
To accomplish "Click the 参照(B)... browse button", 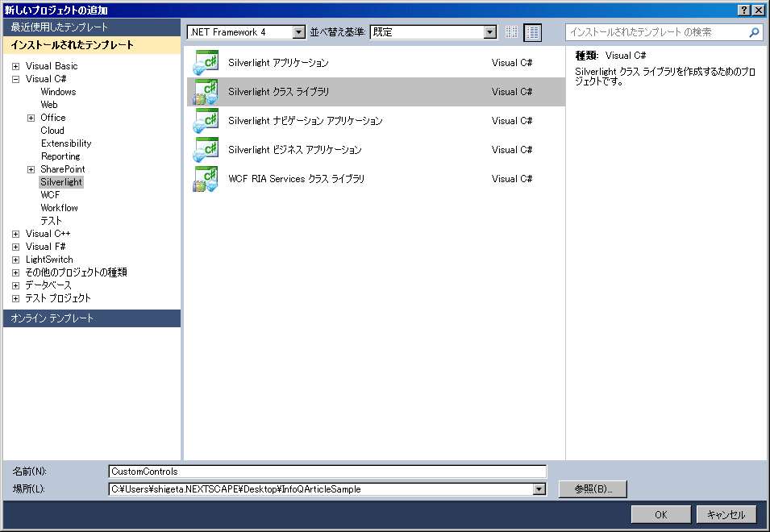I will (x=593, y=488).
